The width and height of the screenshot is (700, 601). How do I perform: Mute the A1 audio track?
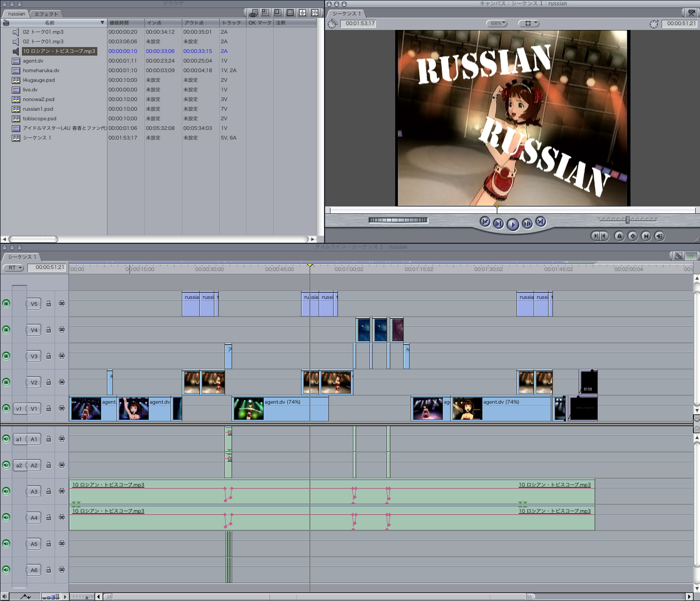click(x=6, y=439)
